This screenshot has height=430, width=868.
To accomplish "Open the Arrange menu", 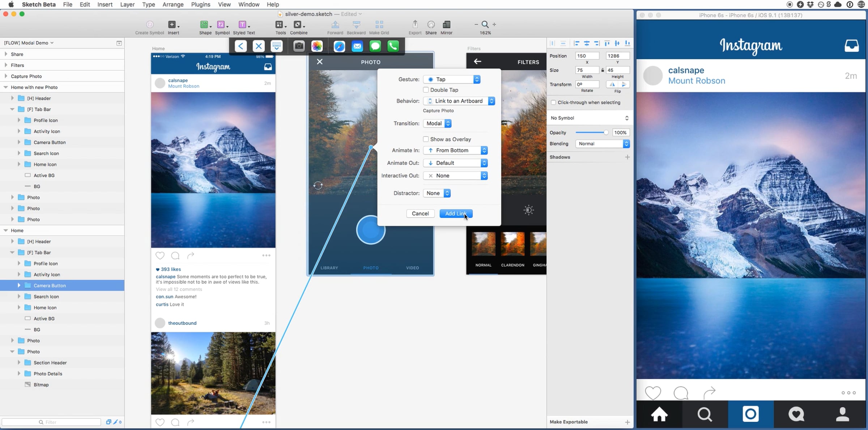I will pyautogui.click(x=173, y=4).
